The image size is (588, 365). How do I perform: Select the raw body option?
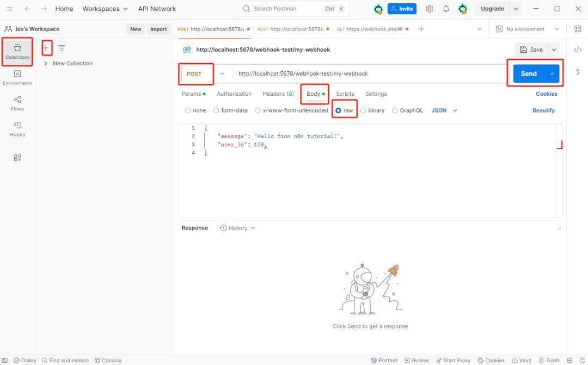pyautogui.click(x=338, y=110)
